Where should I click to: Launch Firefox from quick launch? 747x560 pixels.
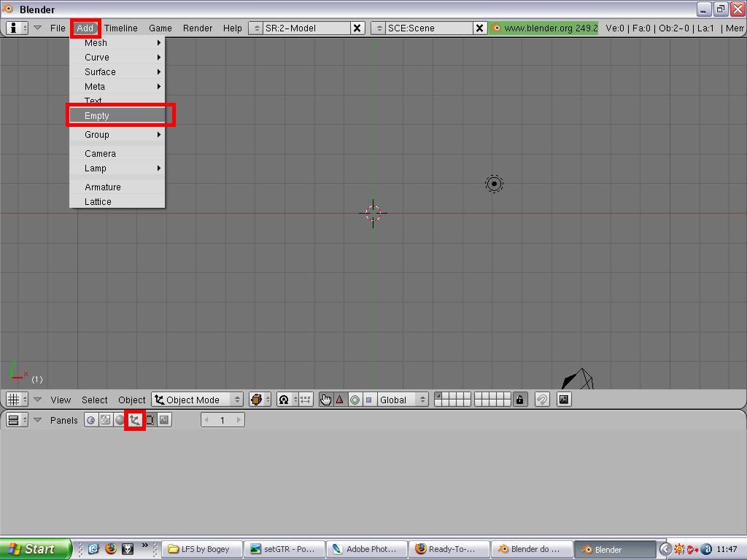point(111,549)
